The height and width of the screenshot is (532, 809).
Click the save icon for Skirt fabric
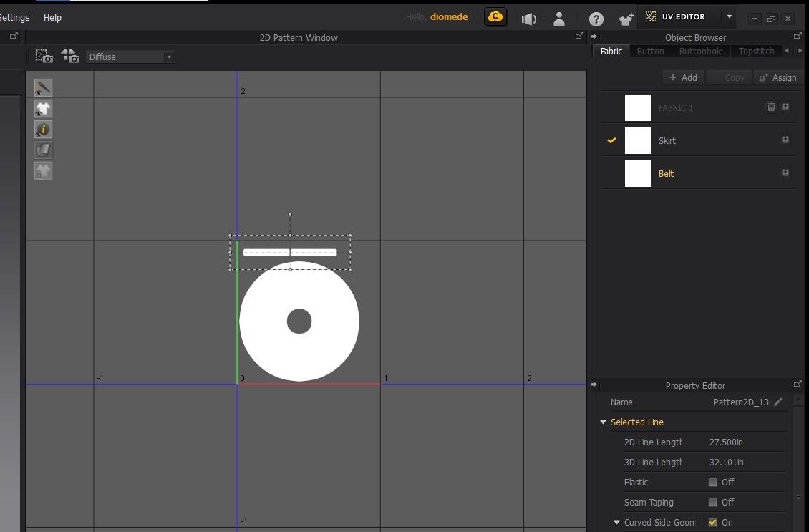[x=785, y=140]
